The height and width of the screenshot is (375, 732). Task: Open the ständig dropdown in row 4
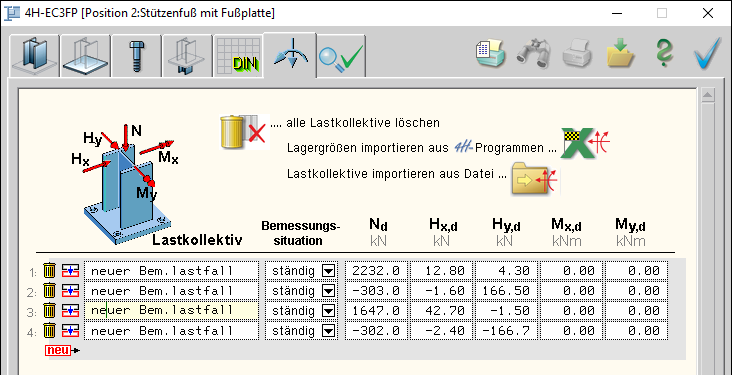[x=329, y=331]
